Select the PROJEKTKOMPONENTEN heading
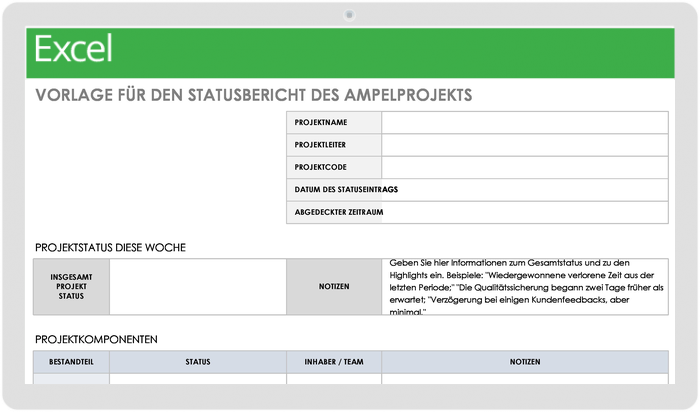Image resolution: width=700 pixels, height=412 pixels. click(x=96, y=340)
